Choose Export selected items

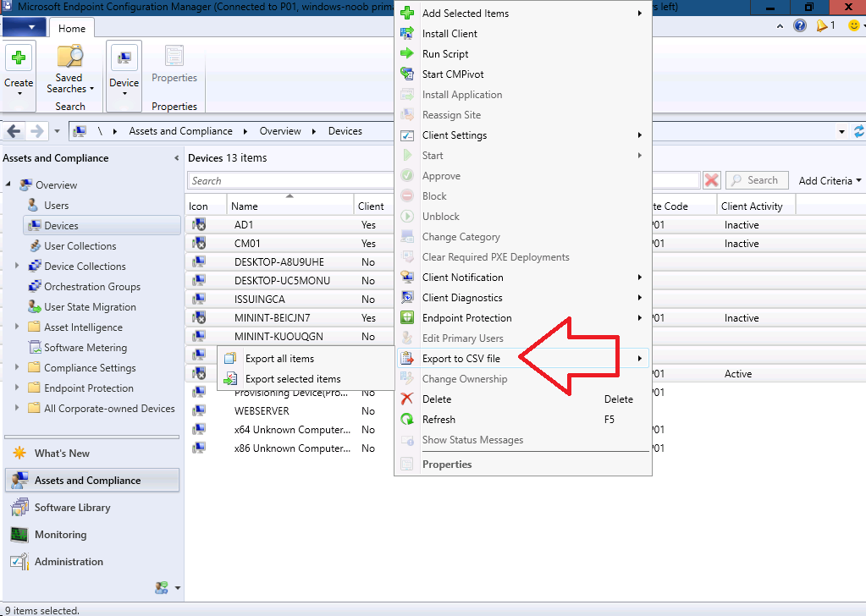click(306, 379)
